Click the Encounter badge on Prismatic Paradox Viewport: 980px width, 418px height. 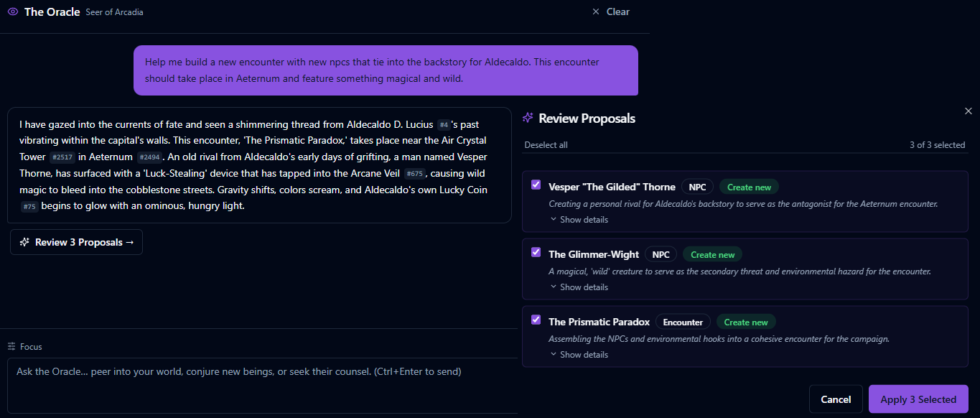coord(683,322)
